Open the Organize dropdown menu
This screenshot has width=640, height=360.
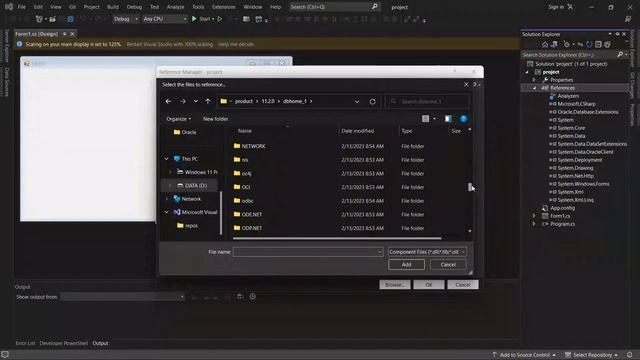point(179,119)
